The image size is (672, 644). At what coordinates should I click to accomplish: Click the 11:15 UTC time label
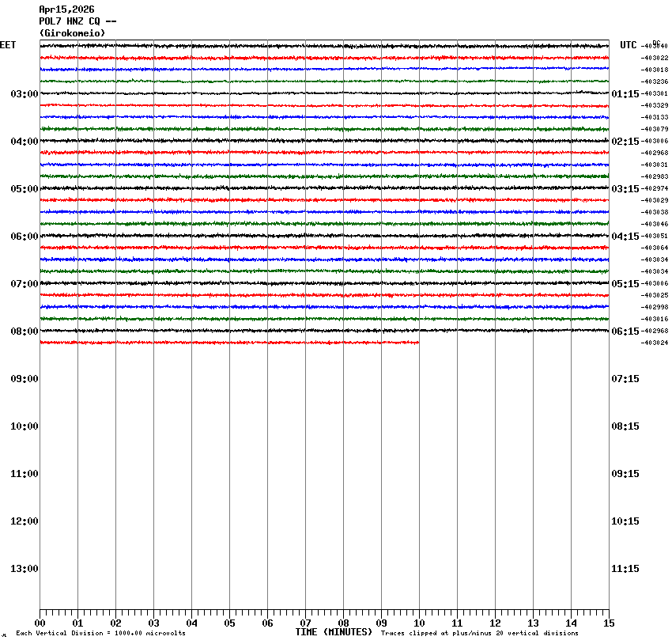(x=625, y=569)
